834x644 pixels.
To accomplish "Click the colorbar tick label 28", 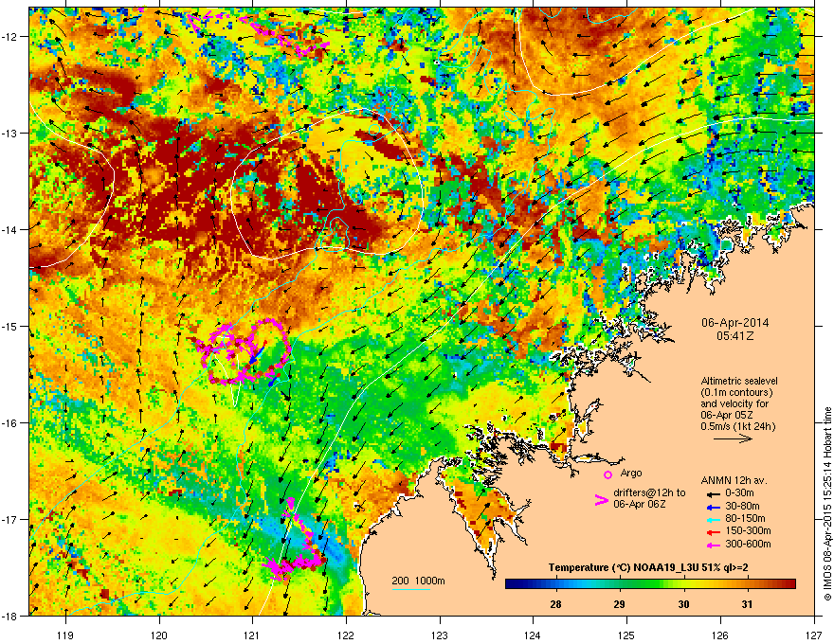I will tap(555, 604).
